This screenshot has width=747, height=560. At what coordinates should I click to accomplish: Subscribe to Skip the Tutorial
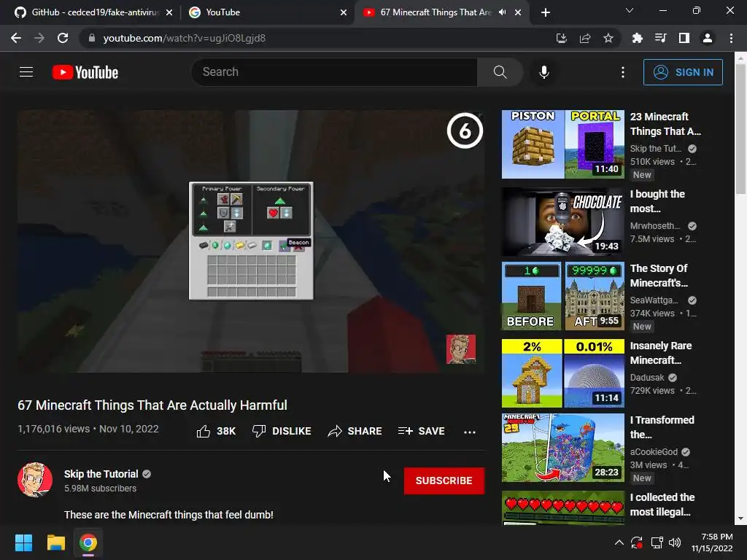tap(444, 481)
